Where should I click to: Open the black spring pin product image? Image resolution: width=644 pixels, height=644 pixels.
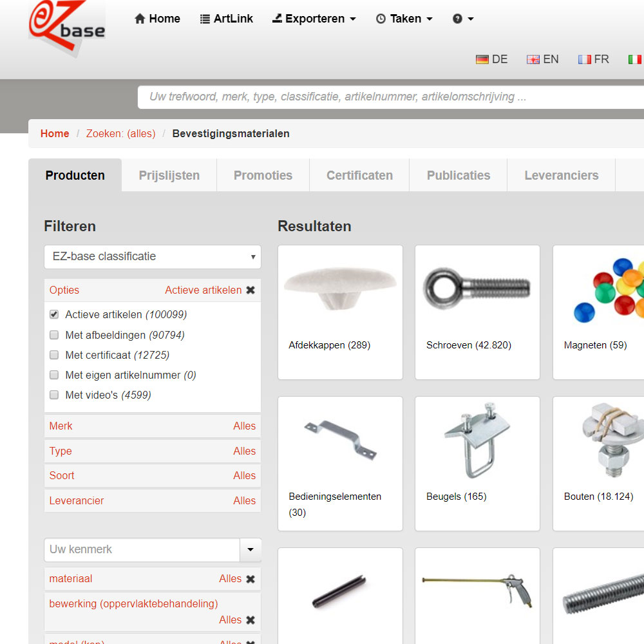(339, 591)
